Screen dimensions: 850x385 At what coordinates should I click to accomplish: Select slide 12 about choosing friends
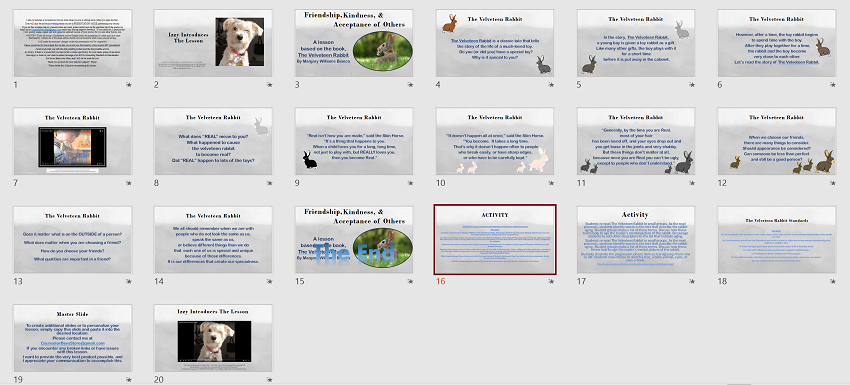click(777, 142)
